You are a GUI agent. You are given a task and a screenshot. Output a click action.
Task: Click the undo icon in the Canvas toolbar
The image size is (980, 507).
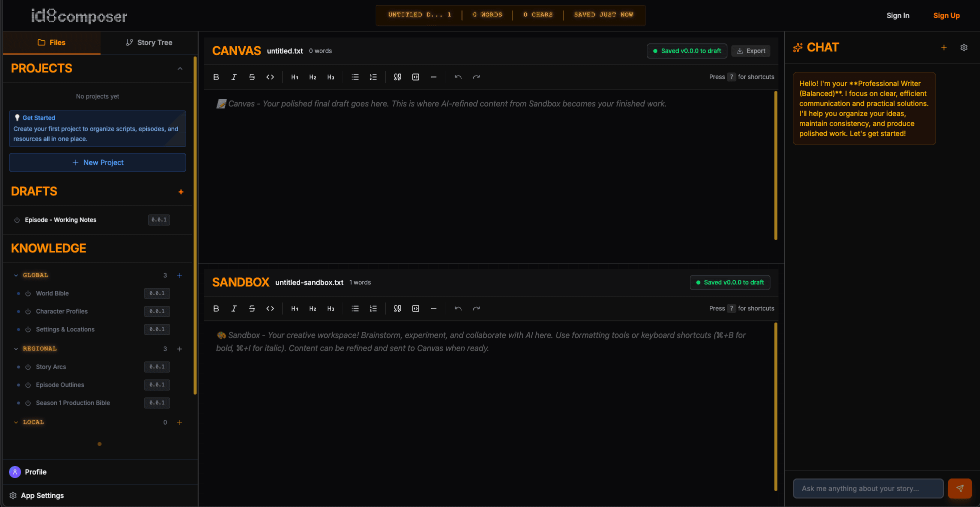point(457,77)
